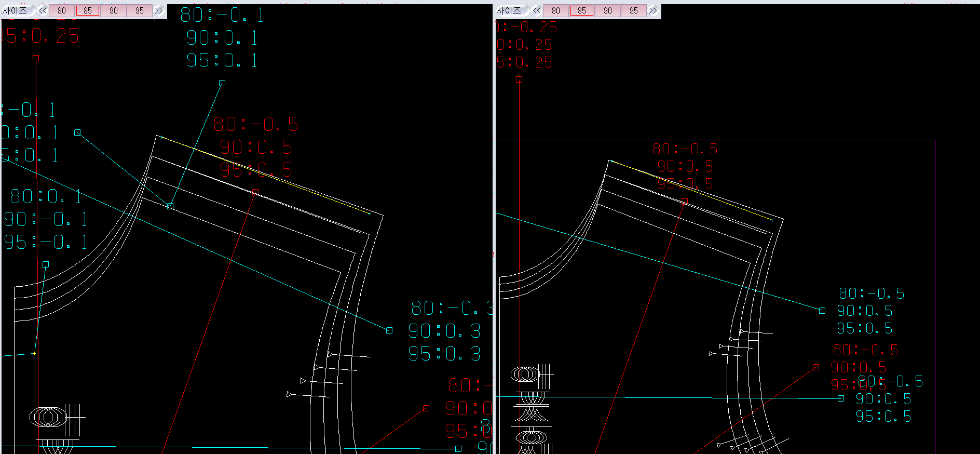The height and width of the screenshot is (454, 980).
Task: Pick red handle on the right pane shoulder line
Action: tap(685, 201)
